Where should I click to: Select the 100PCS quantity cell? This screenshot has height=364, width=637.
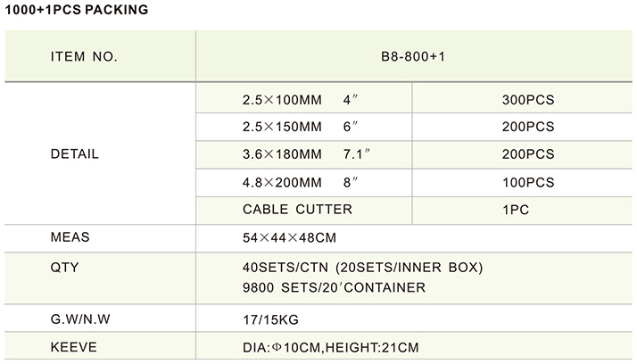coord(528,182)
